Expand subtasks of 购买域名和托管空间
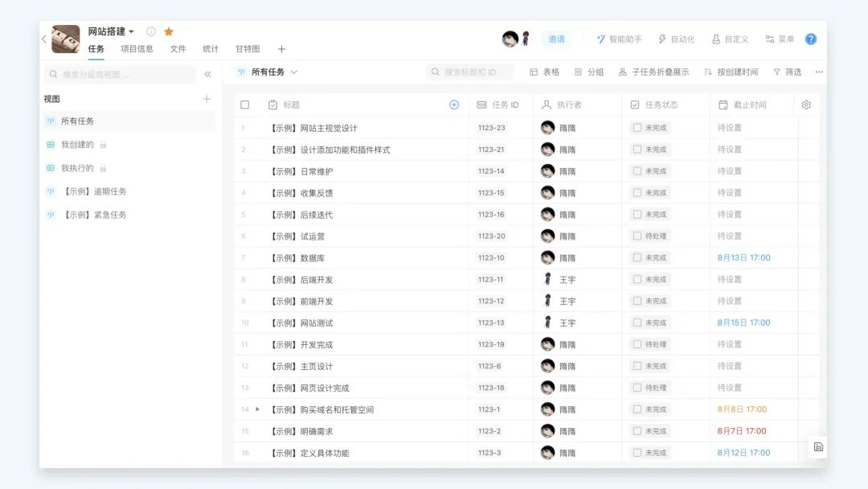The width and height of the screenshot is (868, 489). 257,409
